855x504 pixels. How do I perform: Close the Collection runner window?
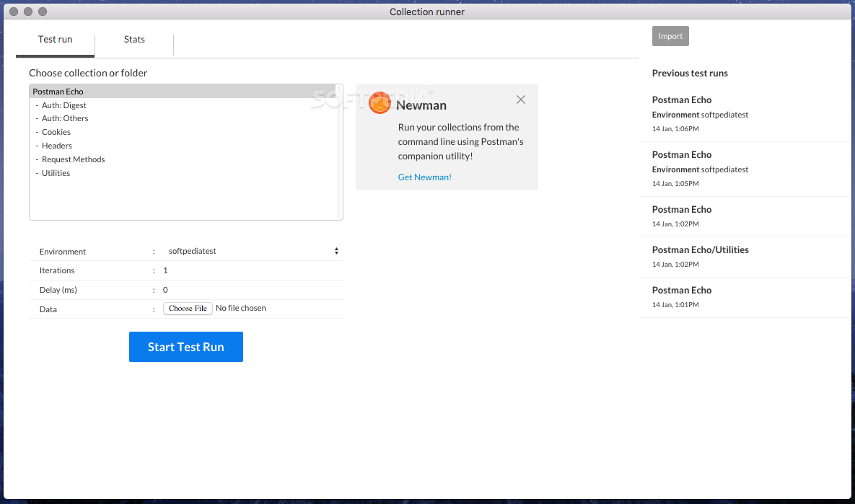point(14,12)
